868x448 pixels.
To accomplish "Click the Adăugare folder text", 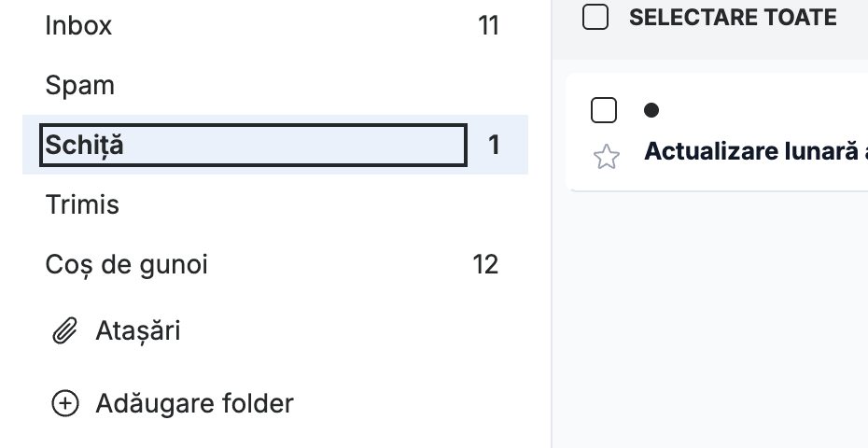I will [194, 403].
